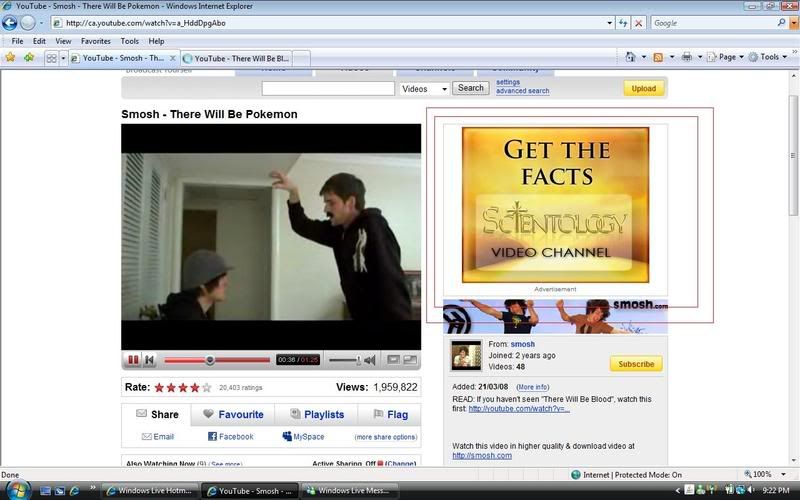Open the View menu
The width and height of the screenshot is (800, 500).
click(x=63, y=41)
